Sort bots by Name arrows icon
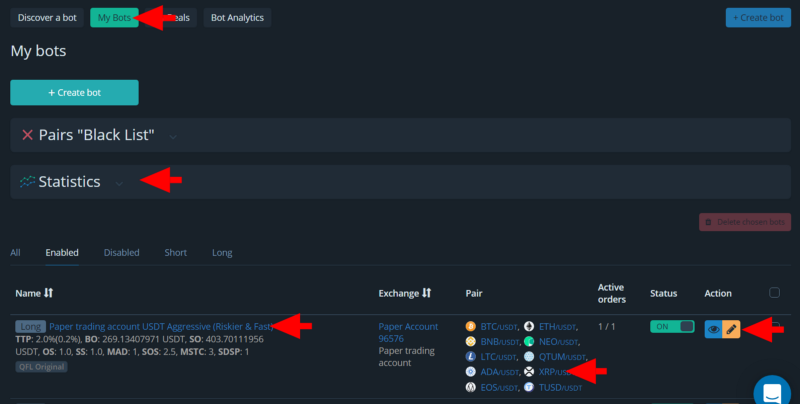The height and width of the screenshot is (404, 800). [x=48, y=293]
